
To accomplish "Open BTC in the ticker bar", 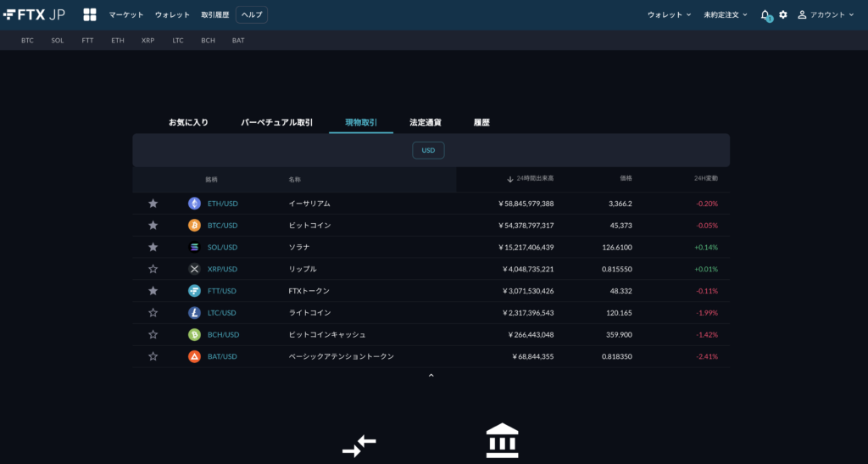I will (27, 41).
